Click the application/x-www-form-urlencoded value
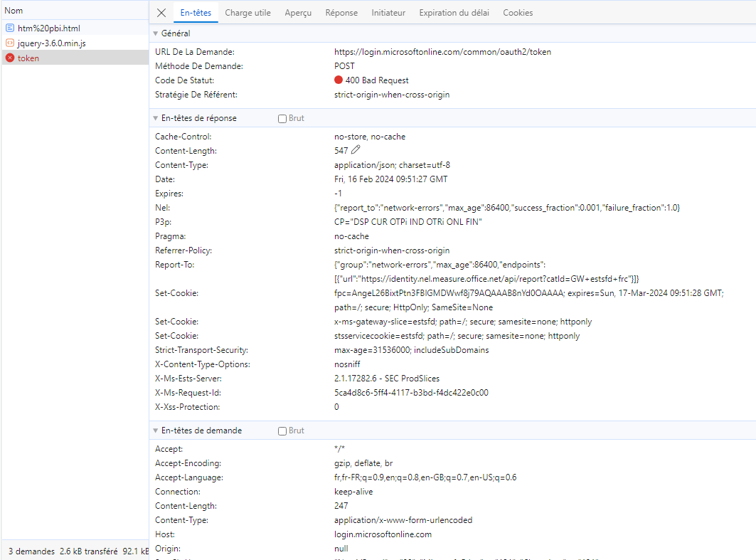756x560 pixels. click(x=403, y=520)
